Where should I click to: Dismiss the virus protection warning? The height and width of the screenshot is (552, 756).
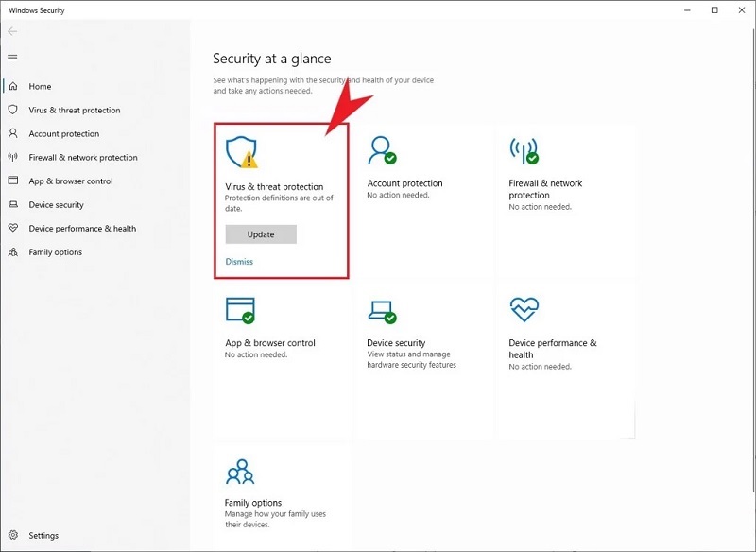coord(239,262)
